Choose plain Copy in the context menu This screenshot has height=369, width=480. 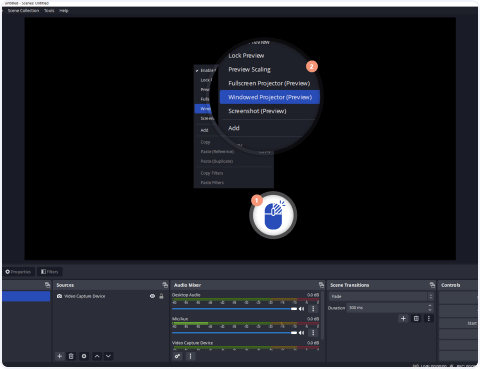pos(205,142)
